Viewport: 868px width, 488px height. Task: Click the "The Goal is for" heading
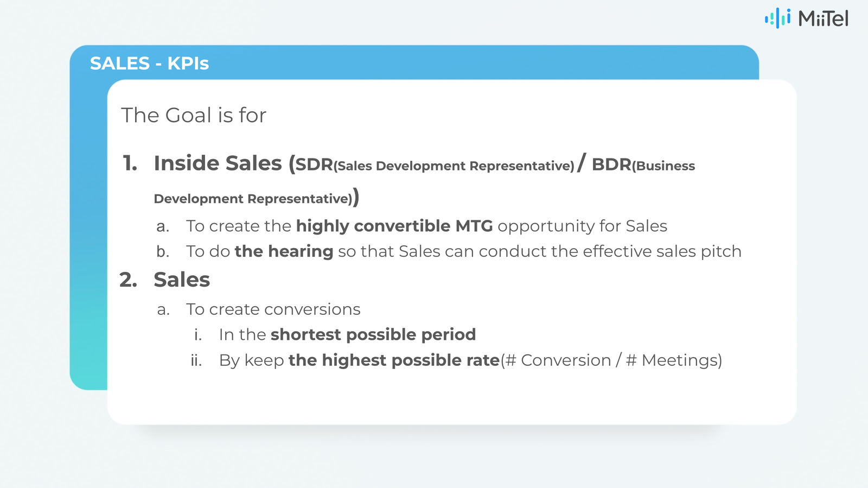pos(194,116)
